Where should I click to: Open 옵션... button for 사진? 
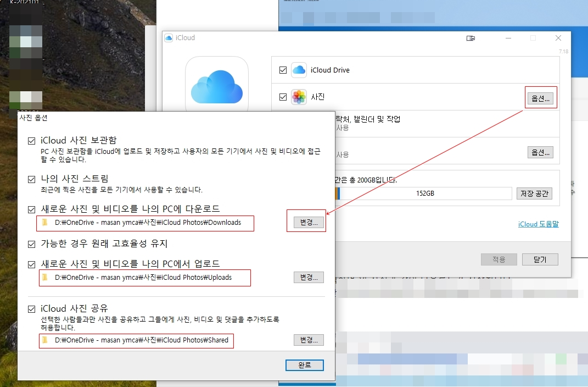(540, 98)
